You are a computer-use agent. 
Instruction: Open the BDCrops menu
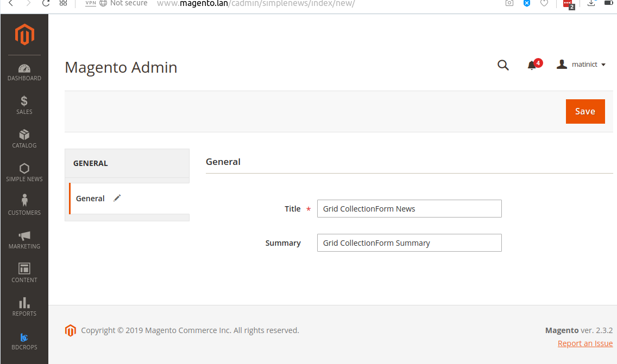point(24,341)
